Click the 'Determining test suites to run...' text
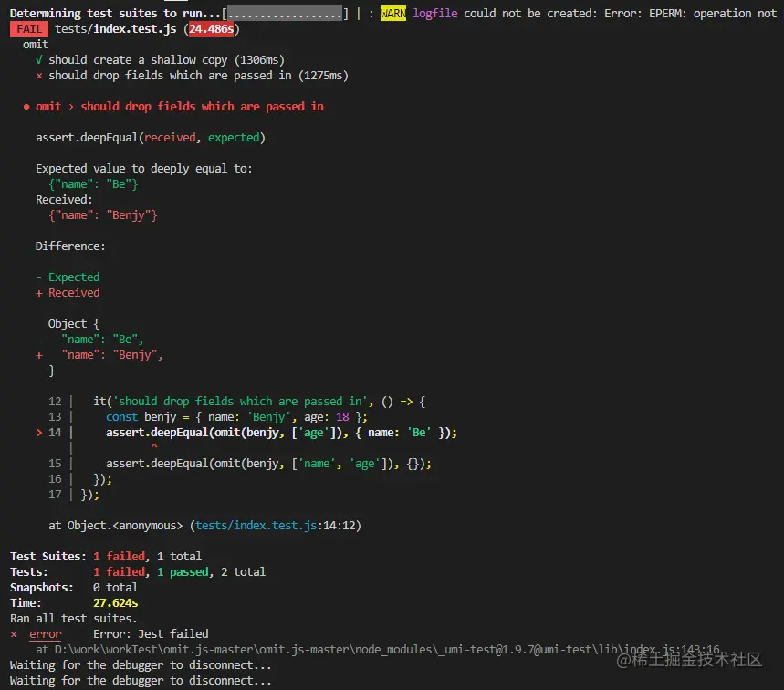This screenshot has height=690, width=784. click(116, 14)
